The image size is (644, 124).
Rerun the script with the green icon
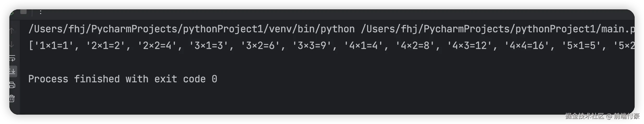click(11, 12)
